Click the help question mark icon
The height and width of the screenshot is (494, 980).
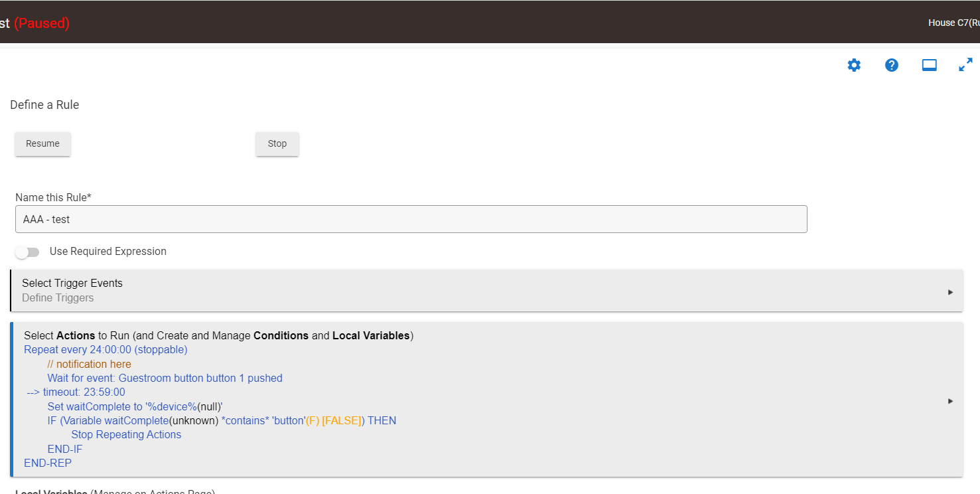892,65
